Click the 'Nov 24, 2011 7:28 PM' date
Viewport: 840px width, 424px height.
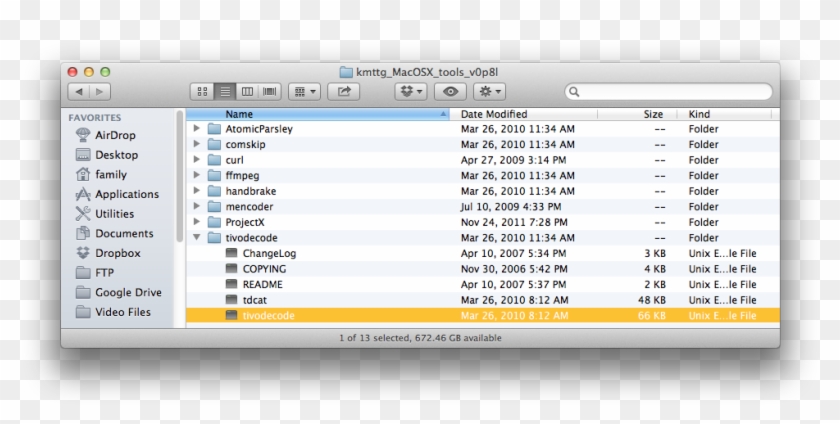coord(514,222)
